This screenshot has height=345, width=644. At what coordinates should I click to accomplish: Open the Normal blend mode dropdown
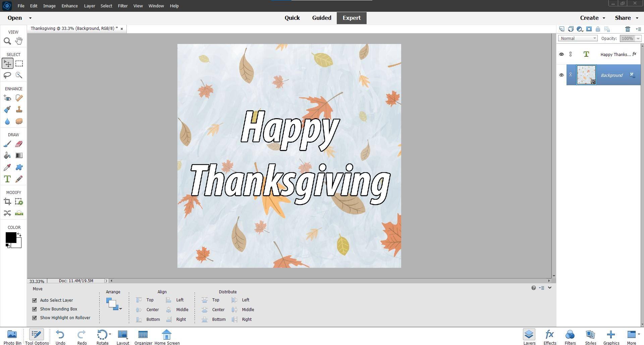(x=578, y=39)
